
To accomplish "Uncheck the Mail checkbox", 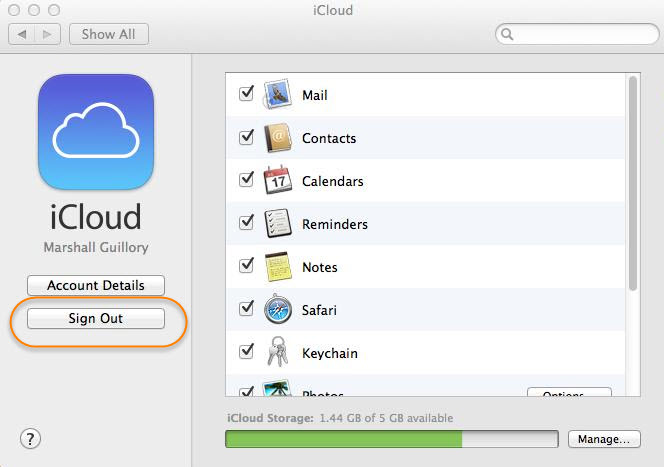I will (246, 94).
